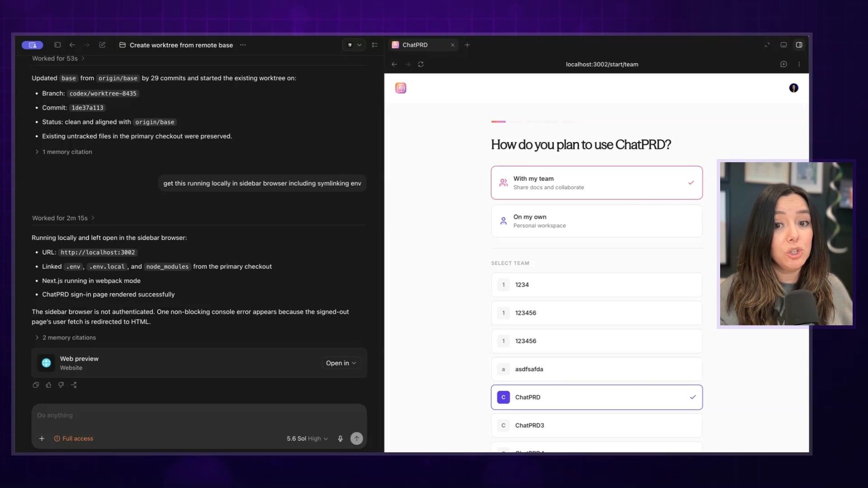Choose team 'ChatPRD3'
This screenshot has height=488, width=868.
click(597, 425)
